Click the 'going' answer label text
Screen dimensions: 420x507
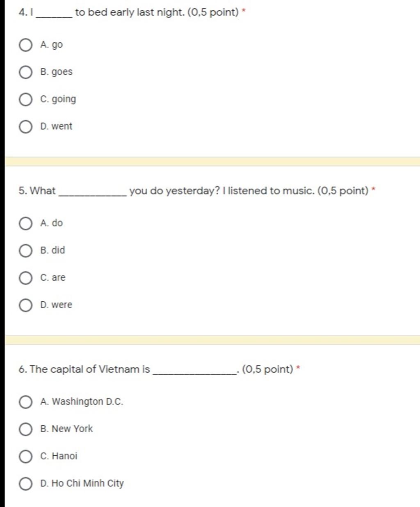tap(64, 100)
